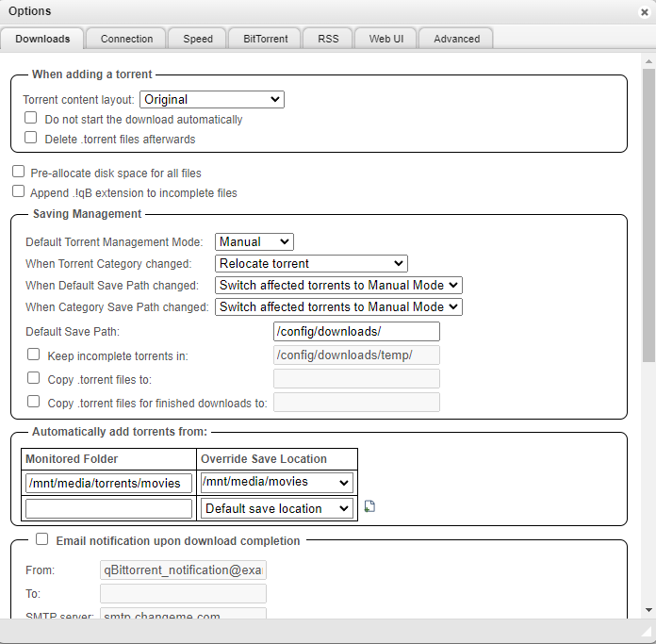
Task: Expand Default Torrent Management Mode dropdown
Action: click(x=254, y=241)
